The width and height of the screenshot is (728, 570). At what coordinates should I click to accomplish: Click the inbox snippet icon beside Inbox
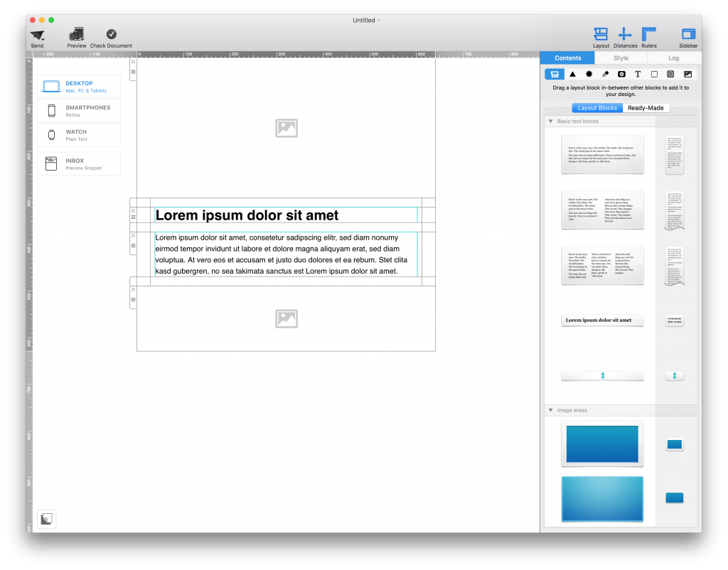pos(51,164)
